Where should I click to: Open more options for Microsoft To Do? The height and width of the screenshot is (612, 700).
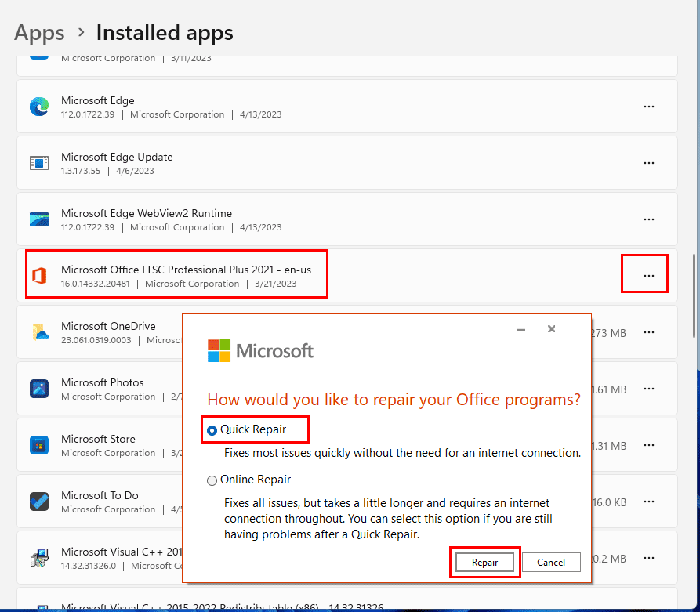click(649, 502)
